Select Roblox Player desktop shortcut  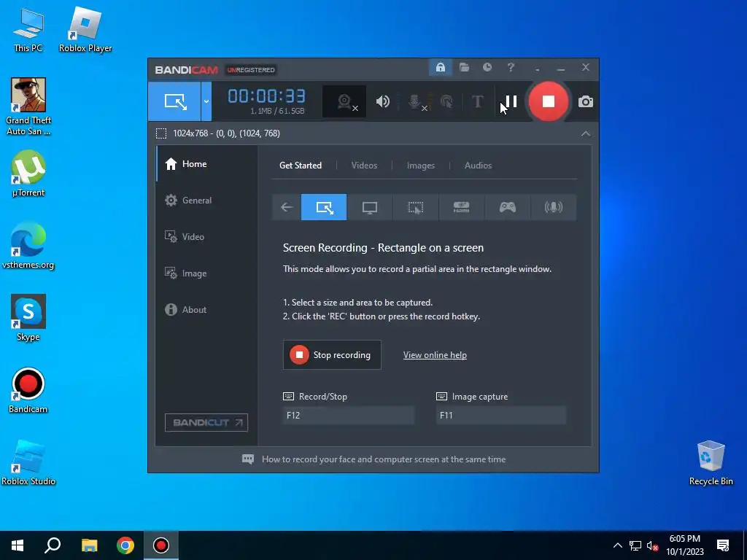tap(85, 31)
